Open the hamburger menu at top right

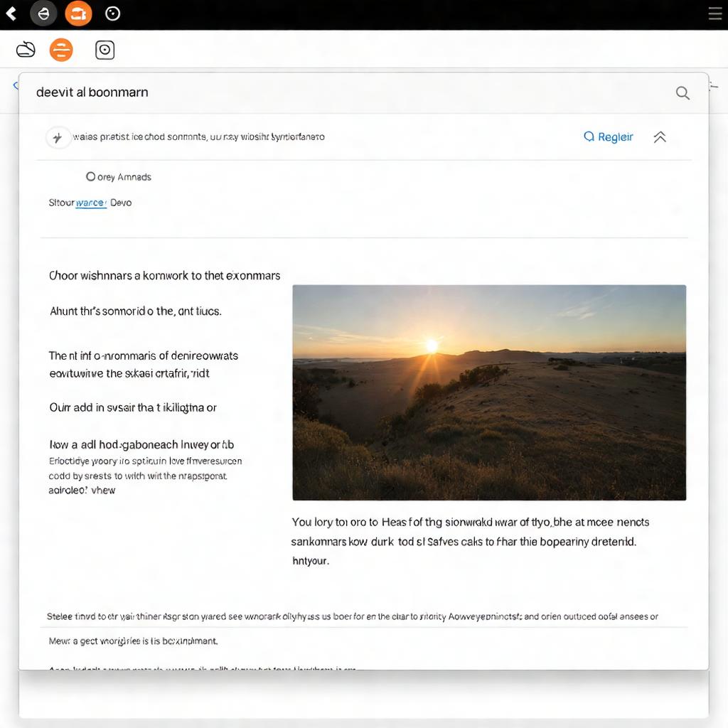(x=714, y=12)
